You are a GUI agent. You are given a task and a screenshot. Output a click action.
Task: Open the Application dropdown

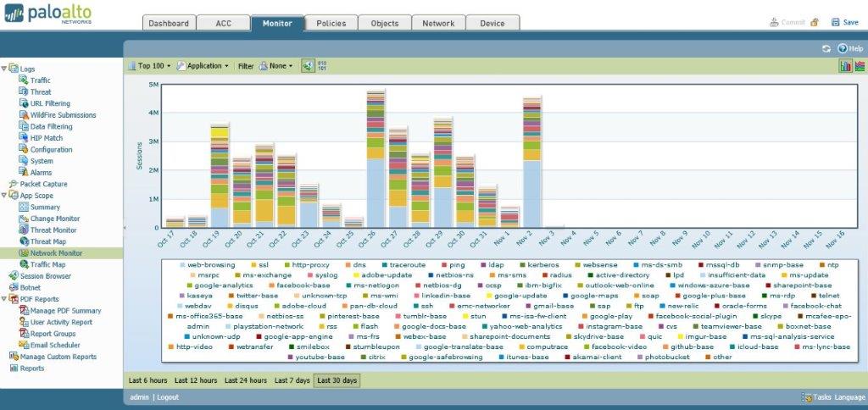coord(203,66)
